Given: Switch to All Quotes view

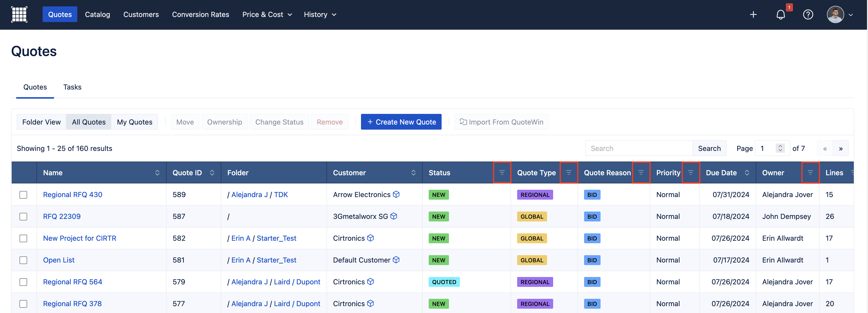Looking at the screenshot, I should click(x=89, y=122).
